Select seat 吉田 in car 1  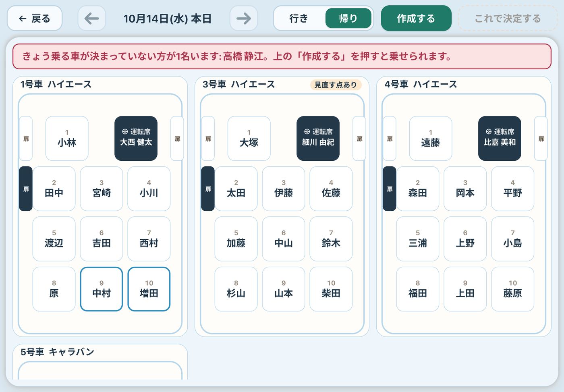102,239
